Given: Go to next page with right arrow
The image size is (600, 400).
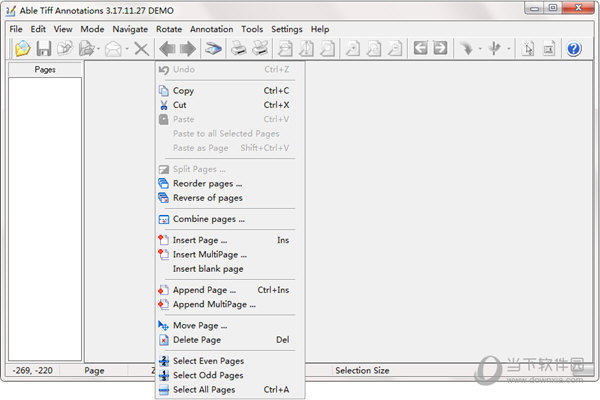Looking at the screenshot, I should pos(188,49).
